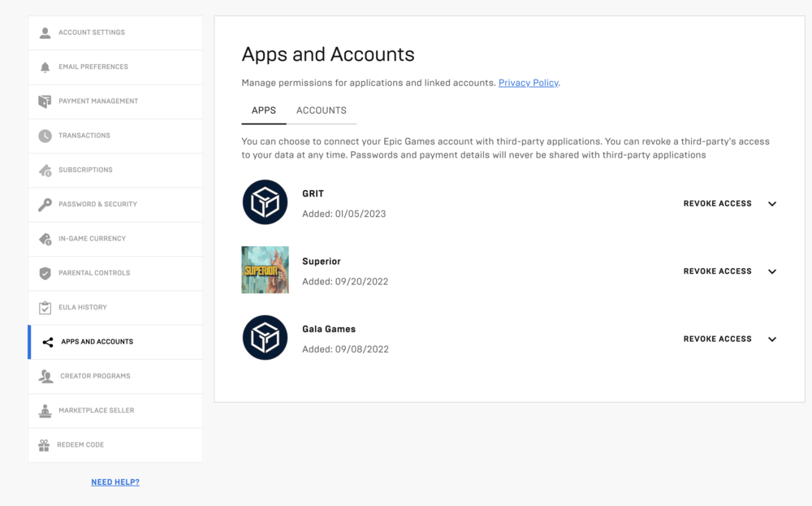Click the Email Preferences bell icon

click(x=45, y=67)
